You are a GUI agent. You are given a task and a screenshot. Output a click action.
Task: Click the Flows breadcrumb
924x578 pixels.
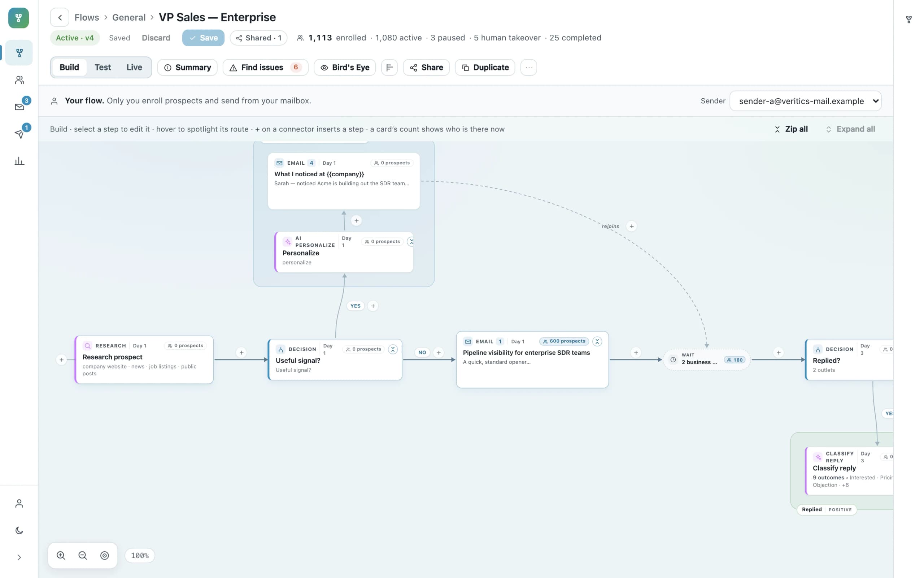click(x=87, y=18)
